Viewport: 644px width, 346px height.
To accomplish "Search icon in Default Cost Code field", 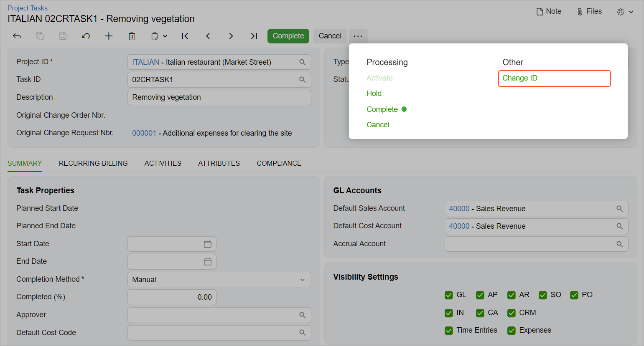I will (303, 333).
